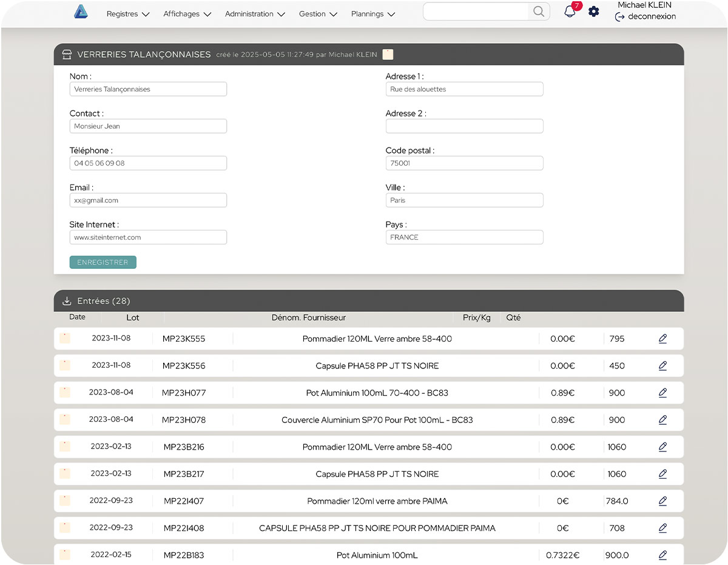This screenshot has width=728, height=565.
Task: Open the note icon for lot MP23K556
Action: 65,365
